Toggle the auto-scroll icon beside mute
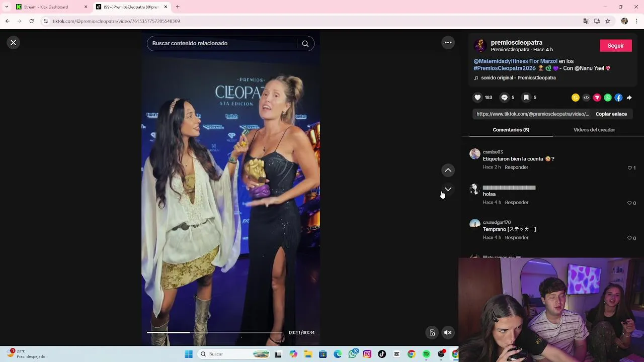Viewport: 644px width, 362px height. click(x=432, y=332)
